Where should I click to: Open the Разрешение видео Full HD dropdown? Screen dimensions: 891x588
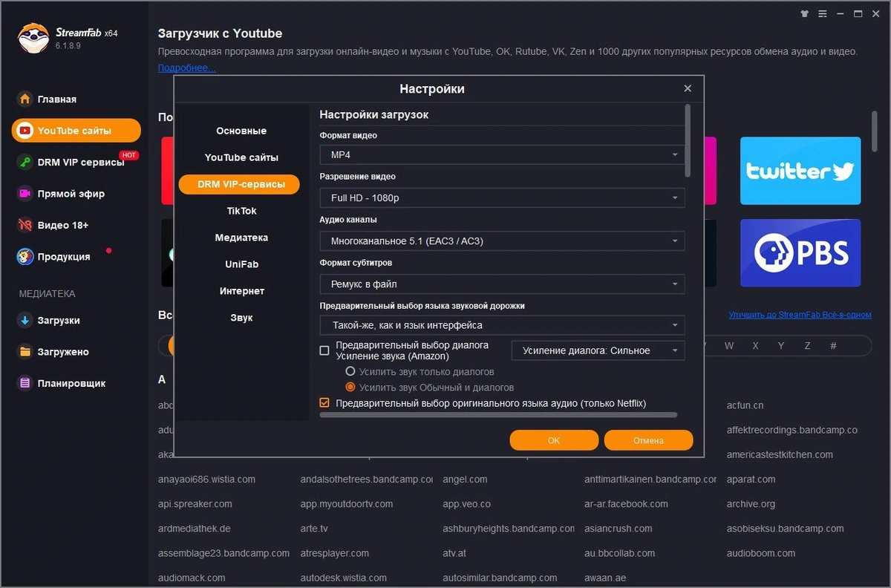pyautogui.click(x=502, y=198)
